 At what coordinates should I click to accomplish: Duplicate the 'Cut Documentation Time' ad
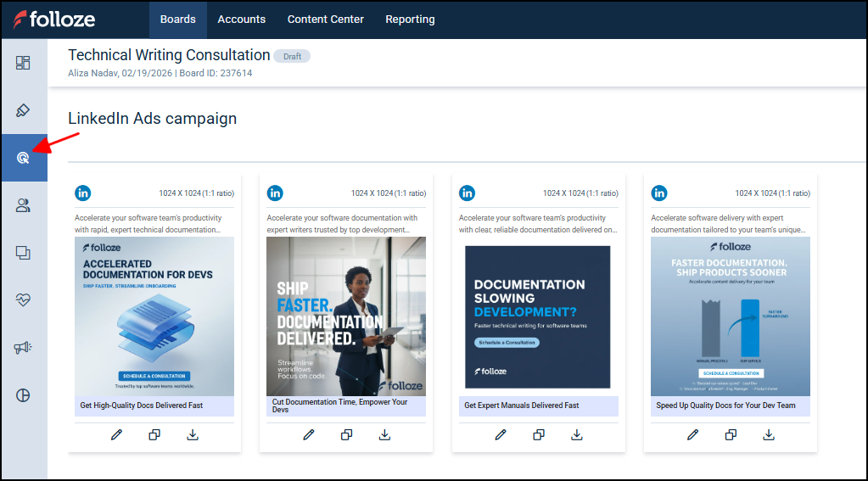coord(346,435)
